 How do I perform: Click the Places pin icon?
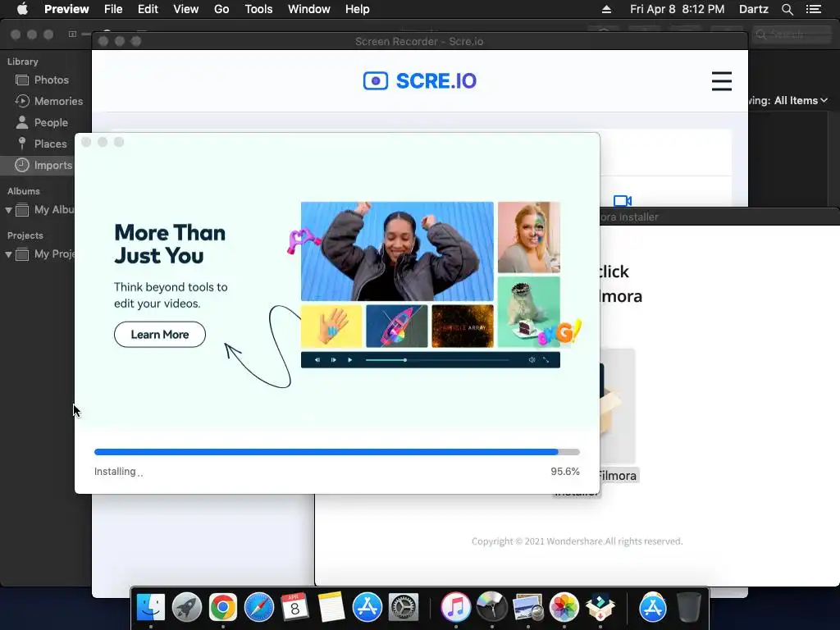click(22, 143)
